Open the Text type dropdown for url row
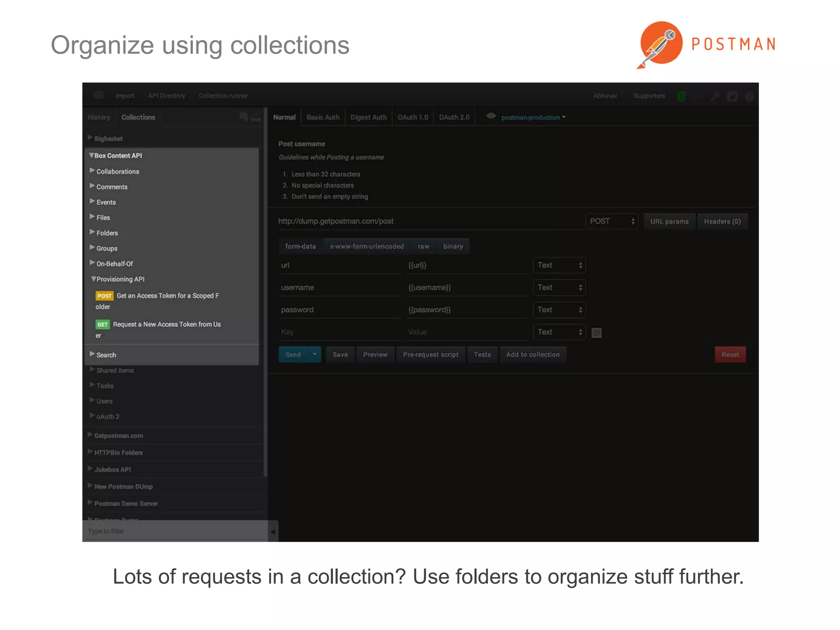This screenshot has height=630, width=840. click(x=559, y=265)
